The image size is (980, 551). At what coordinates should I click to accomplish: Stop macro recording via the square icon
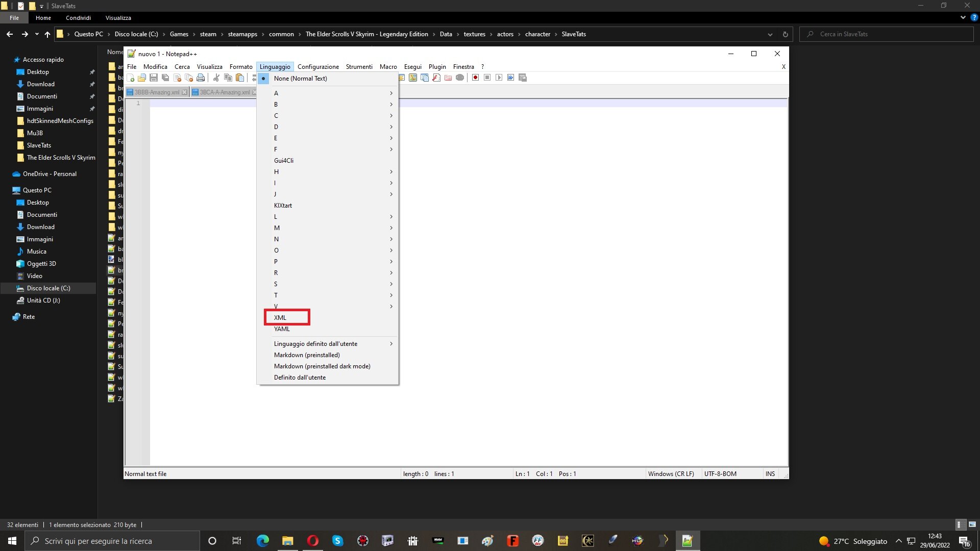point(487,78)
